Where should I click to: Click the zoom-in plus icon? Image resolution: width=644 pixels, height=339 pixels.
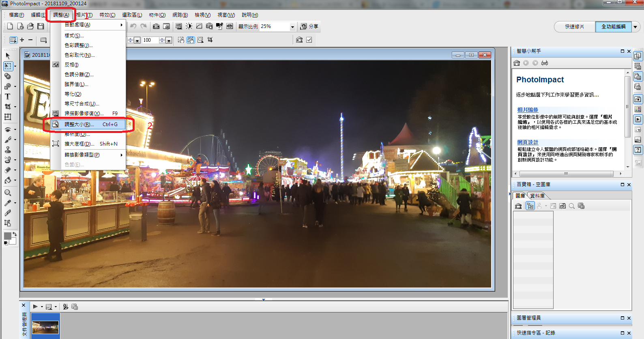pyautogui.click(x=22, y=40)
